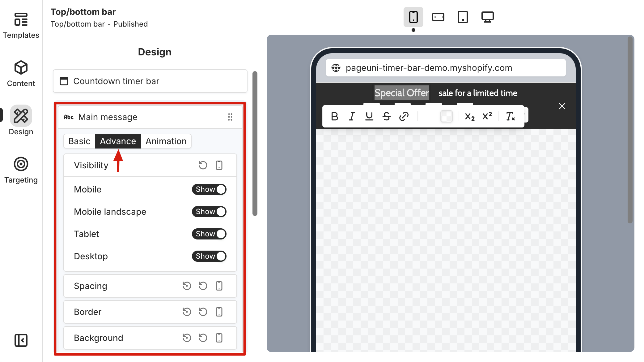Switch to the Animation tab
Image resolution: width=644 pixels, height=362 pixels.
click(166, 141)
